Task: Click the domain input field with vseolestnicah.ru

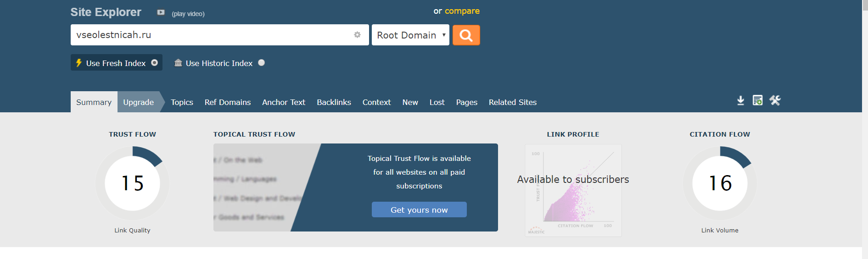Action: [219, 35]
